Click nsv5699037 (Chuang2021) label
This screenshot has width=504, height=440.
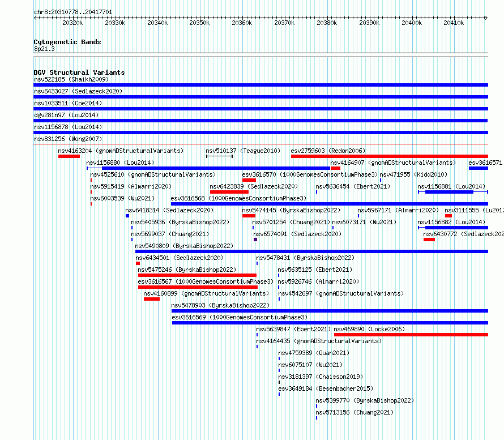[x=170, y=234]
